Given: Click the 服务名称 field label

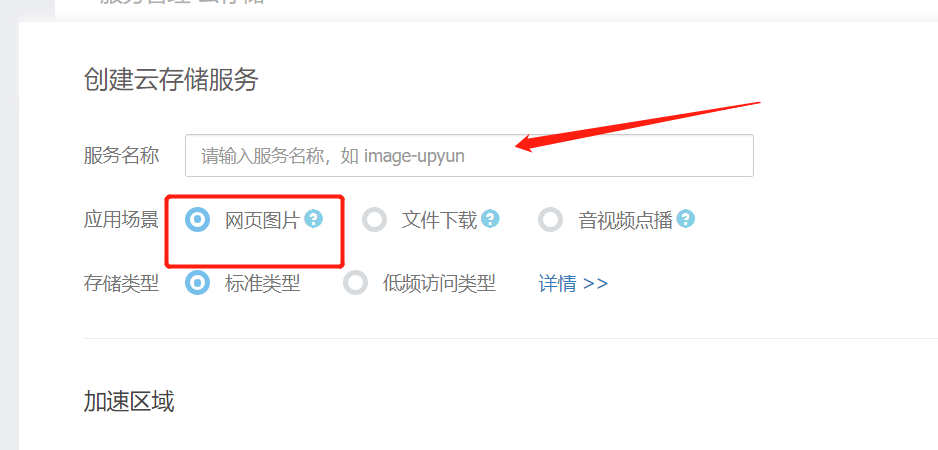Looking at the screenshot, I should point(121,156).
